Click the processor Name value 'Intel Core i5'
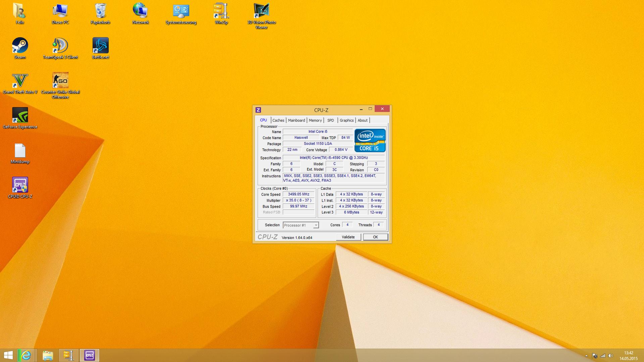 coord(318,132)
